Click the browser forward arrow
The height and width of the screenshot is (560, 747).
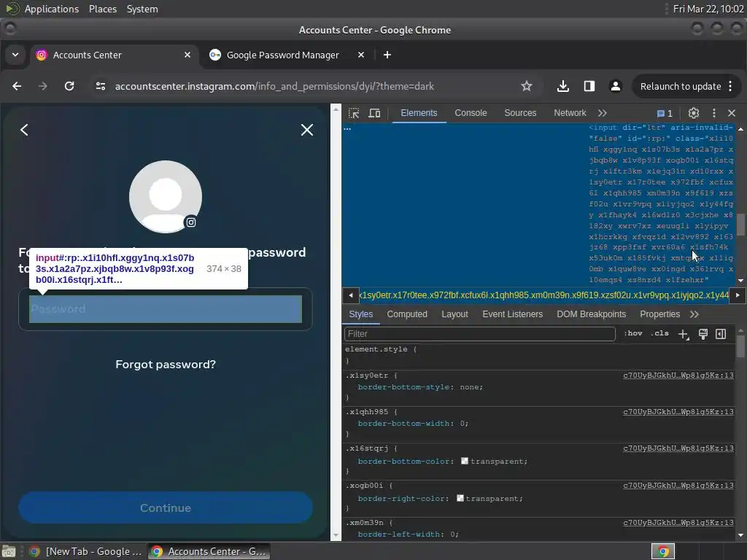(43, 86)
